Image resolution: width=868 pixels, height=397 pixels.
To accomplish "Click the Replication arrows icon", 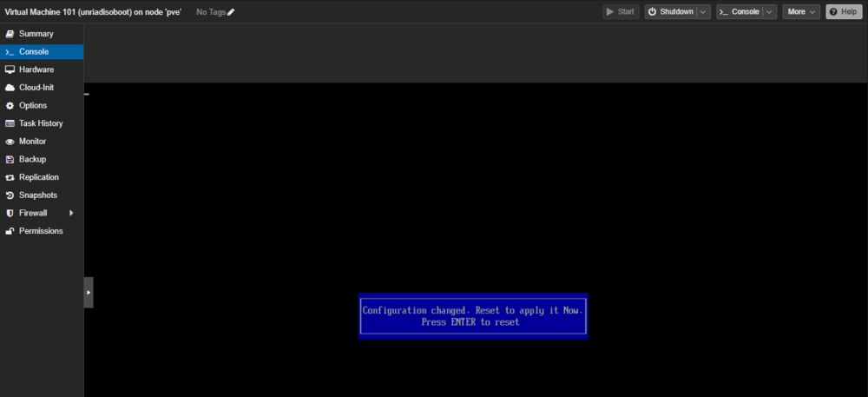I will (10, 177).
